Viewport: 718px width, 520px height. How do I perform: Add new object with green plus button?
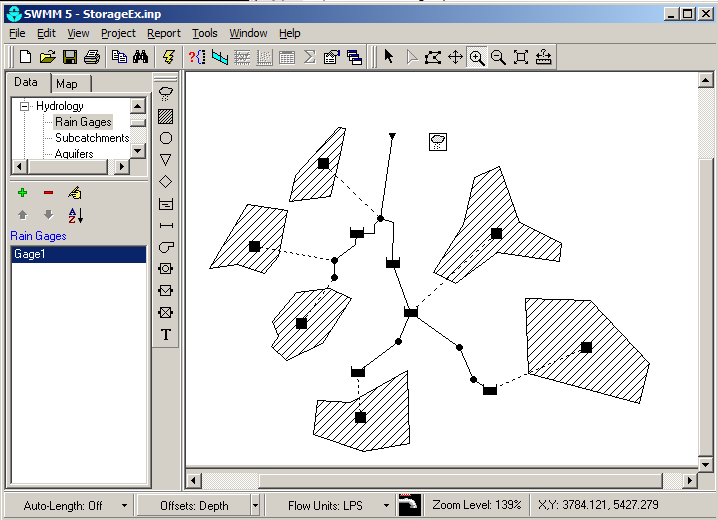point(22,193)
